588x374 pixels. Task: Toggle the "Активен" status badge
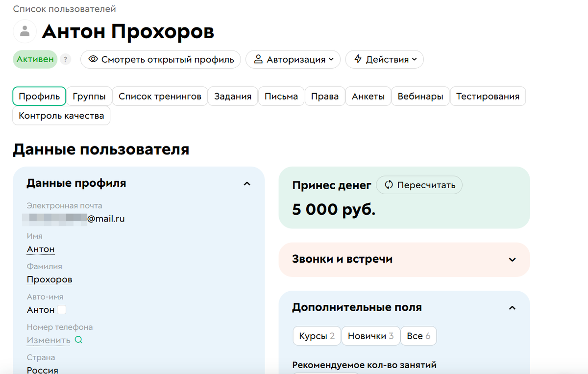(35, 59)
